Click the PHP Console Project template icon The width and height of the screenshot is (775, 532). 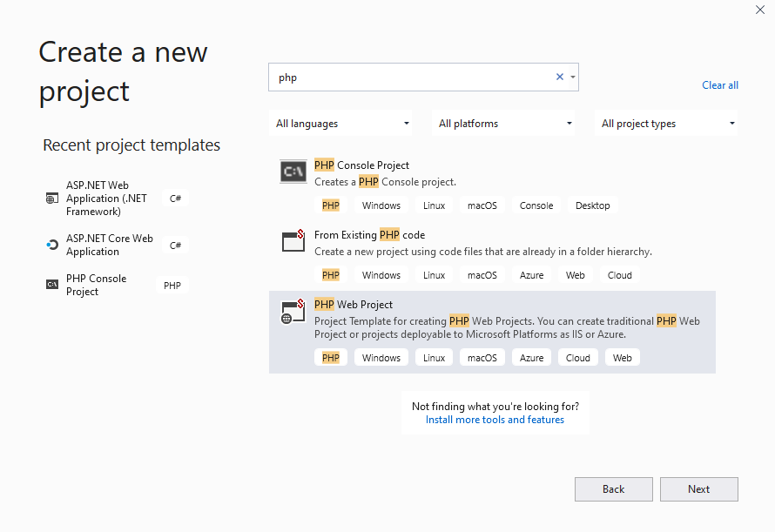(293, 172)
